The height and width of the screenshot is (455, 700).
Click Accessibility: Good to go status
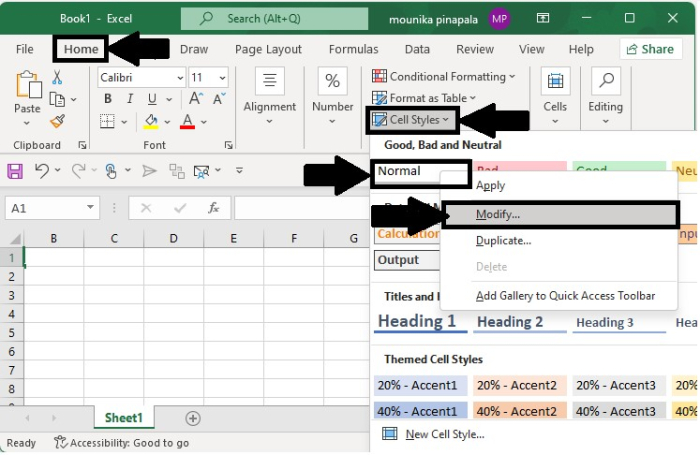pyautogui.click(x=121, y=443)
